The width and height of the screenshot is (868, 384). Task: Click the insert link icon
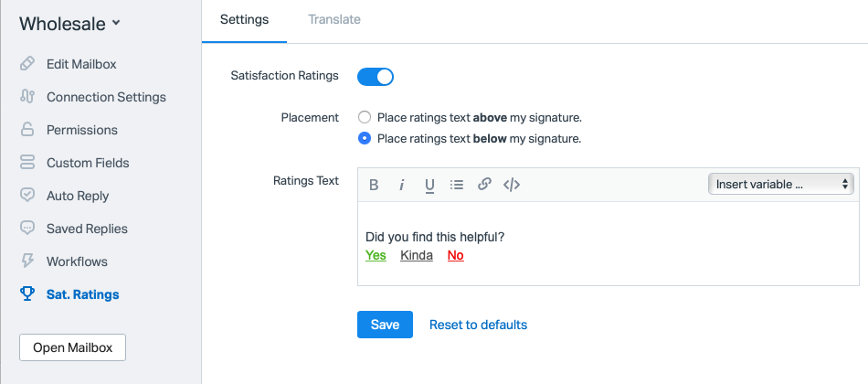[x=485, y=185]
